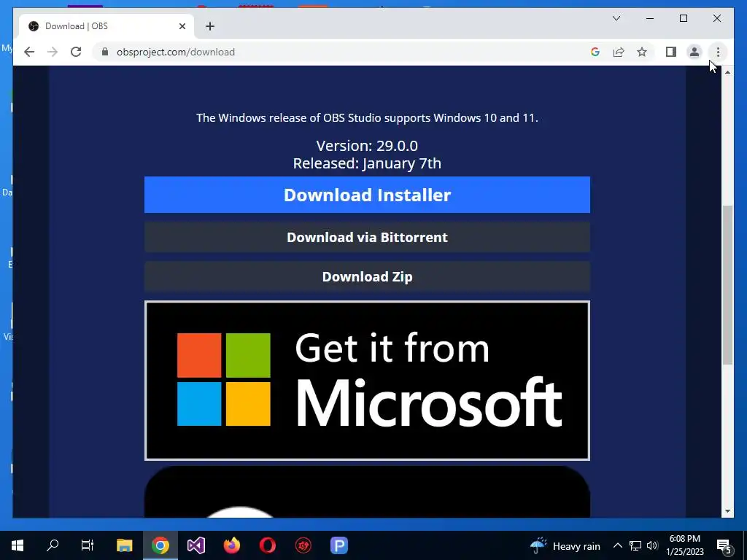Launch Opera from the taskbar
Screen dimensions: 747x560
[268, 545]
